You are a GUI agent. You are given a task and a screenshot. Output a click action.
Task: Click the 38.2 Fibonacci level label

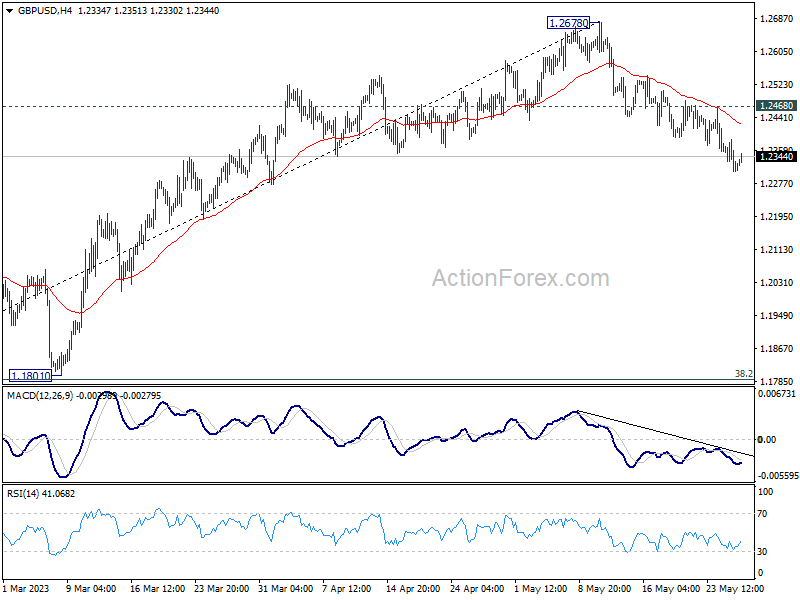(x=744, y=374)
